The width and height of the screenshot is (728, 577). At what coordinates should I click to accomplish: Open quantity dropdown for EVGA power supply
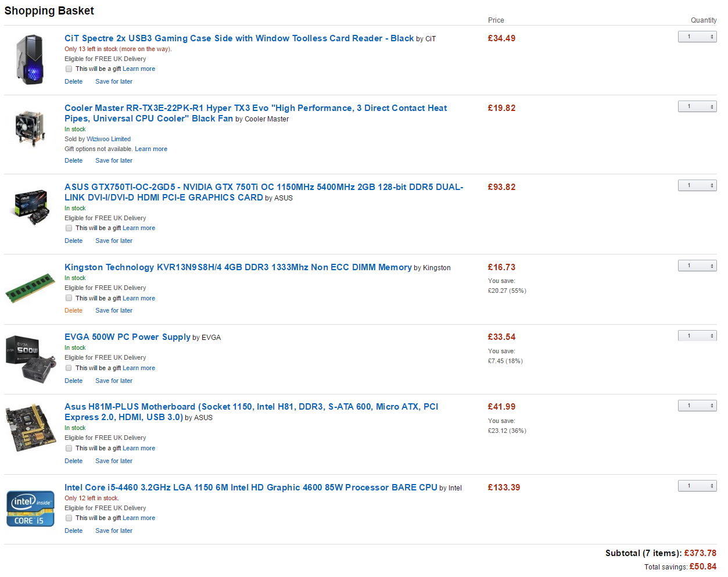[x=697, y=336]
